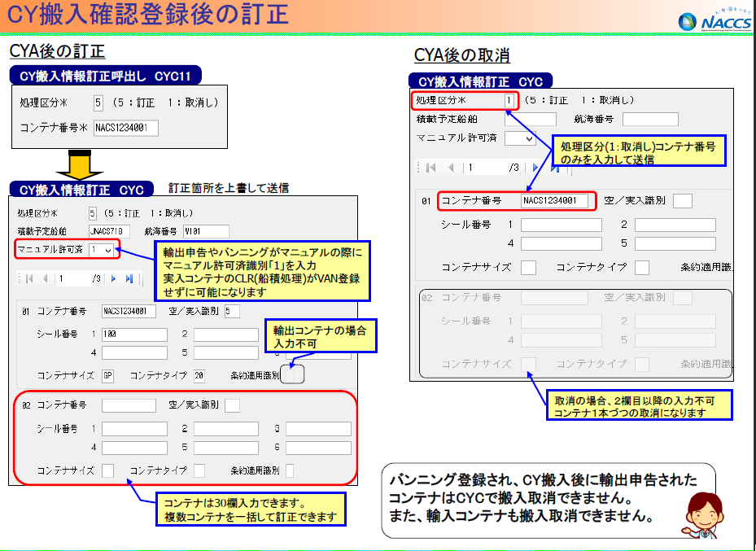Click the next page arrow in left CYC form
The width and height of the screenshot is (756, 551).
114,278
